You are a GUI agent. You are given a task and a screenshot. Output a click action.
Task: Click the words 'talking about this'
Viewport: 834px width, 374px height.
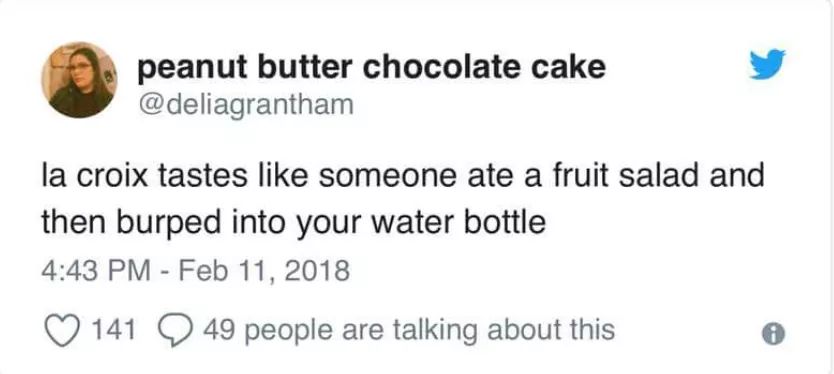click(x=503, y=331)
